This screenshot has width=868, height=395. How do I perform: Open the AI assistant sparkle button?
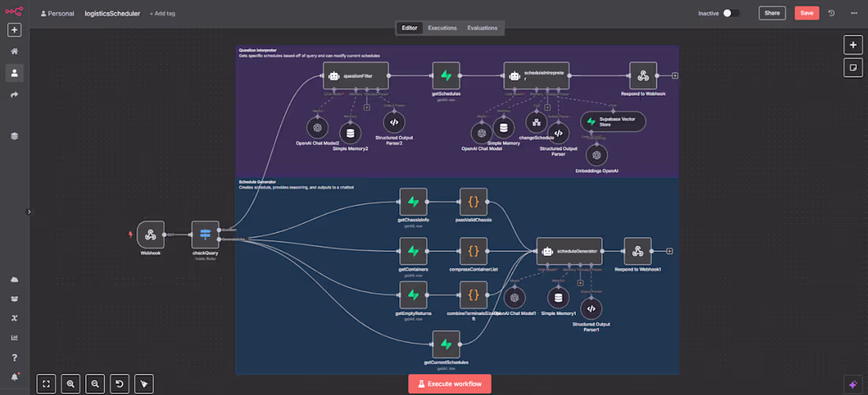click(x=853, y=384)
